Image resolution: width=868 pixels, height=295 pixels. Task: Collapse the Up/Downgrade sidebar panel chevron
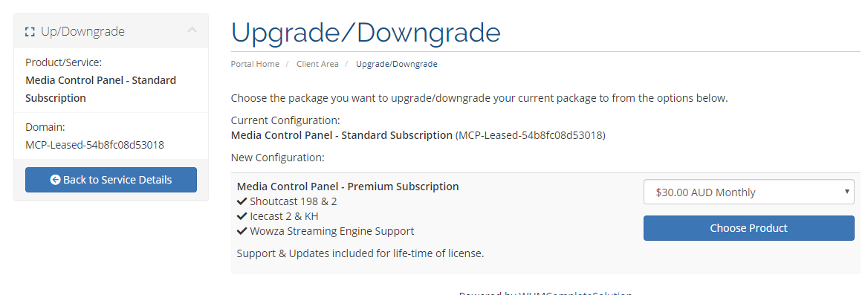192,30
